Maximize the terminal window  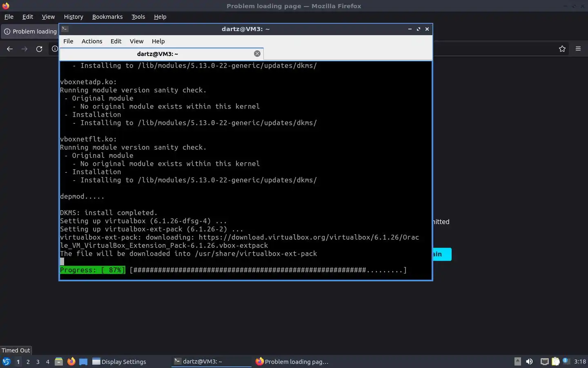(419, 29)
